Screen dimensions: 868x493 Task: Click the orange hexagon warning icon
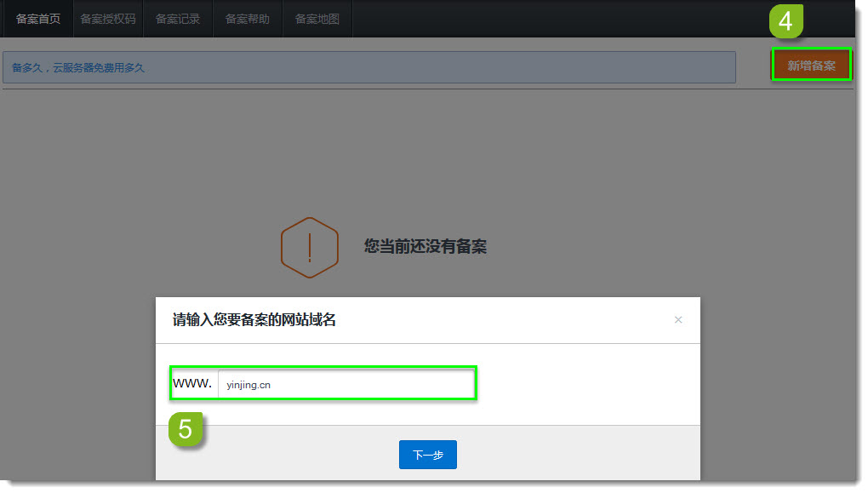(310, 247)
